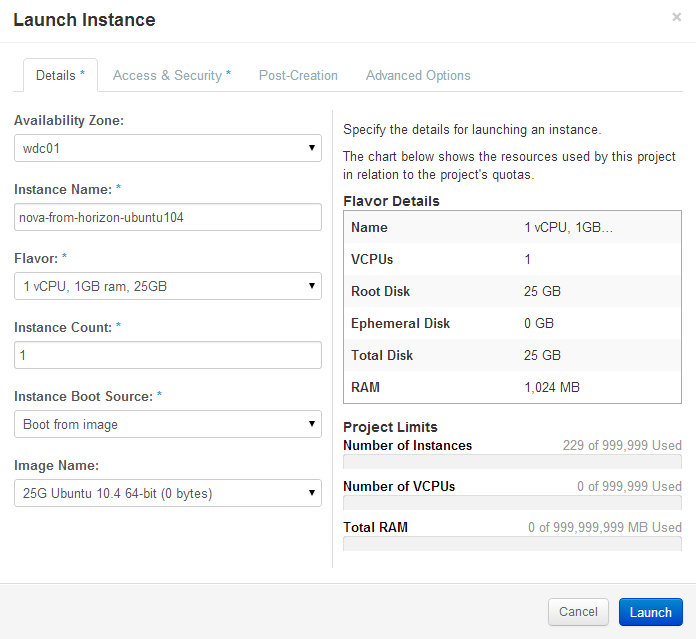Image resolution: width=696 pixels, height=639 pixels.
Task: Click the Total RAM usage bar
Action: (512, 544)
